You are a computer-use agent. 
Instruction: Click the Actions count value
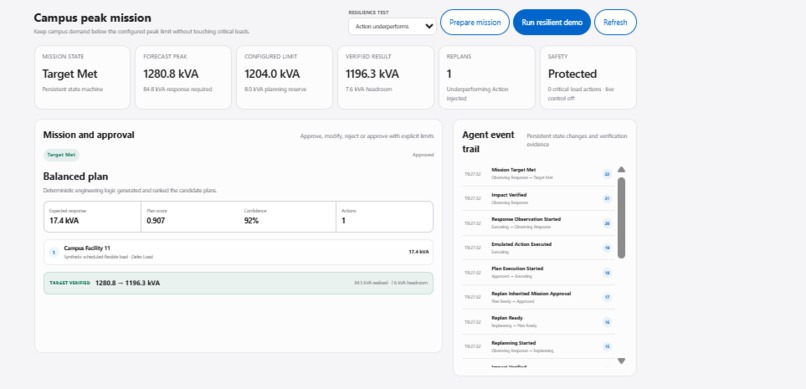click(343, 221)
